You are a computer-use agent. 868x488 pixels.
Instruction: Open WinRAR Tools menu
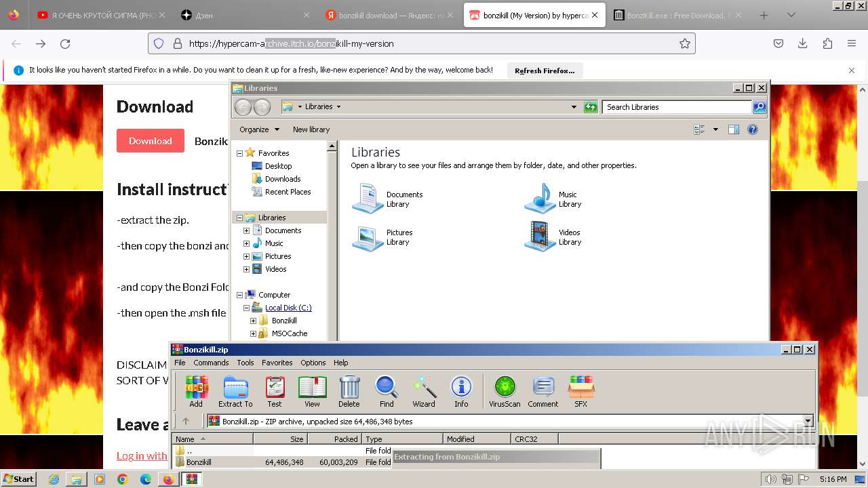(245, 363)
